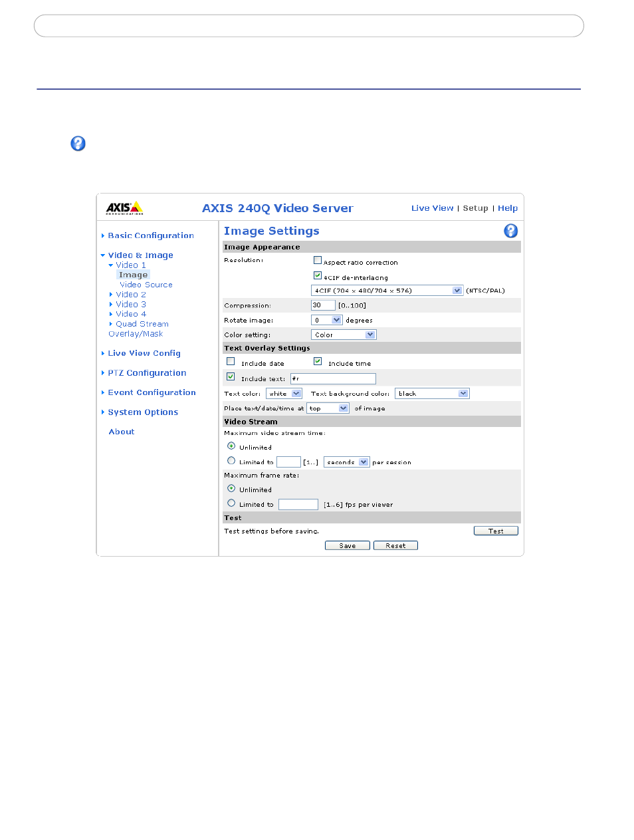
Task: Select Limited to for maximum frame rate
Action: [231, 503]
